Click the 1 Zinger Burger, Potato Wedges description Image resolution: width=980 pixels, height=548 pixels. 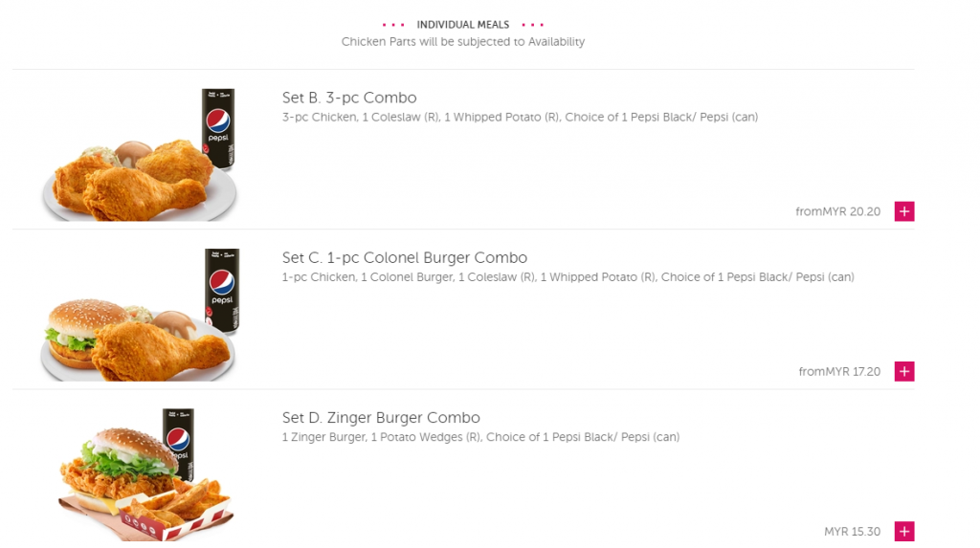pos(480,437)
